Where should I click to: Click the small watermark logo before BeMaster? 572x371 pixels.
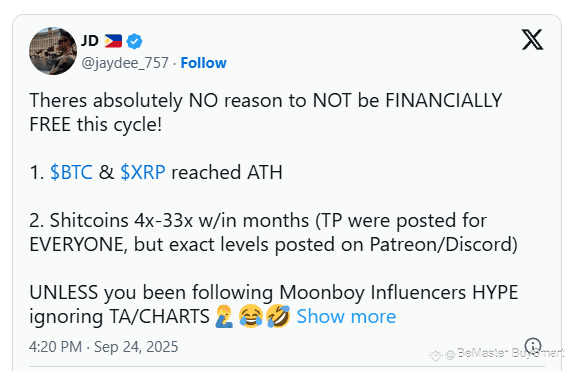pos(436,354)
